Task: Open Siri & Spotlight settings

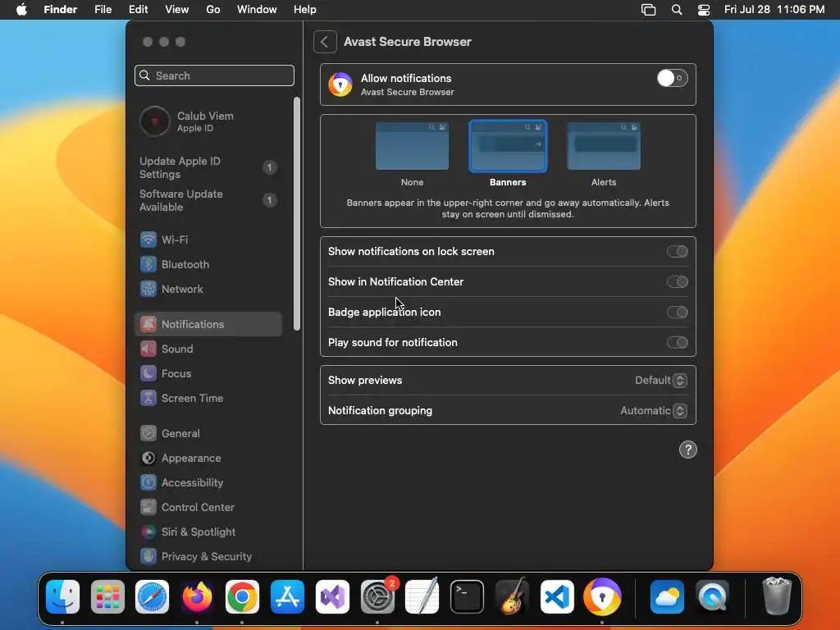Action: 208,532
